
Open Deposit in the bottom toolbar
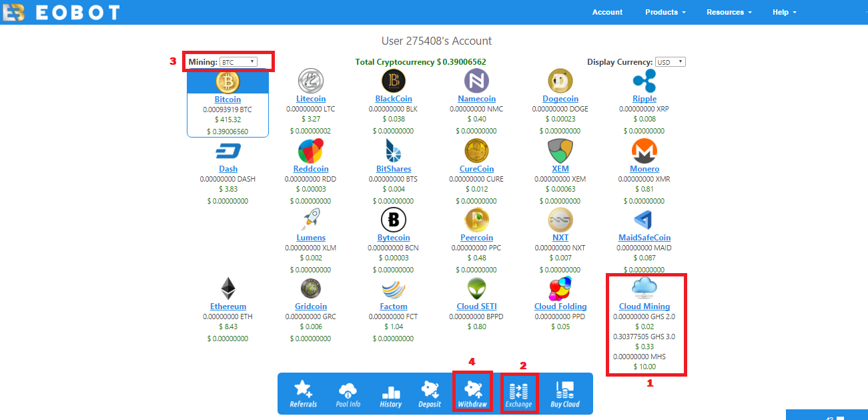[430, 394]
